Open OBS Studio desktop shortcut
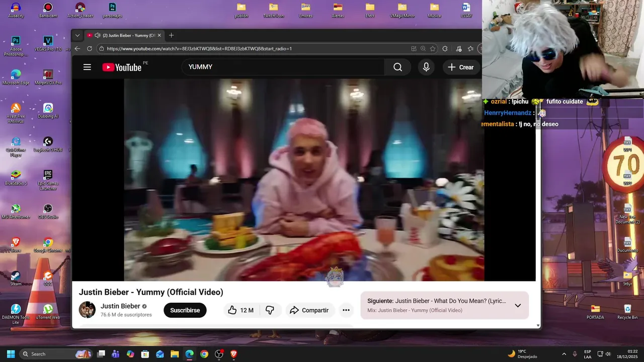This screenshot has height=362, width=644. [48, 211]
